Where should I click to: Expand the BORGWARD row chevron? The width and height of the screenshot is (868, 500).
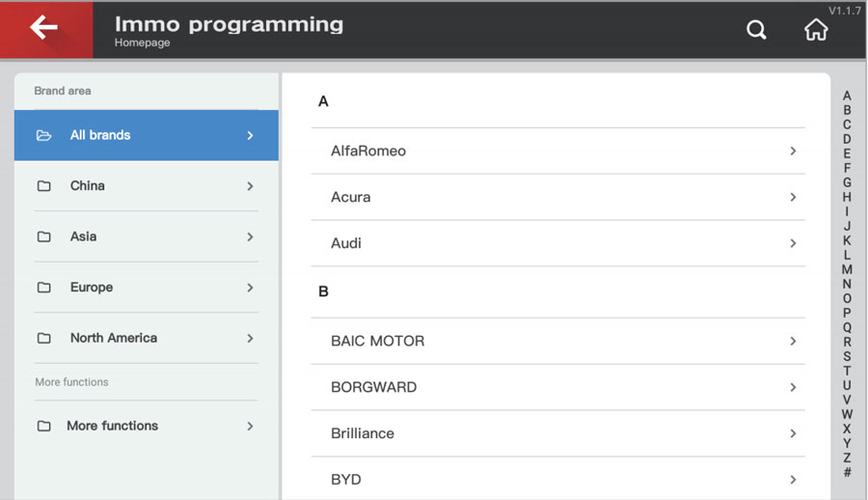click(793, 387)
